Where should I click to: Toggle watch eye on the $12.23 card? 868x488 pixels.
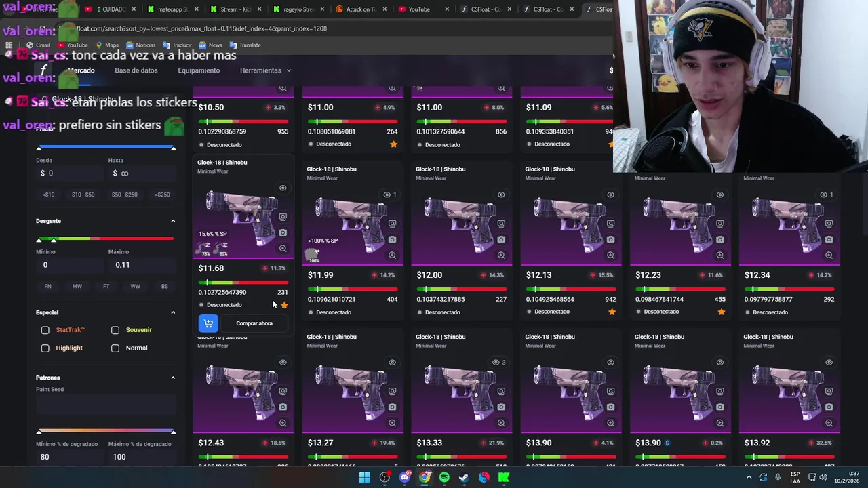[719, 195]
